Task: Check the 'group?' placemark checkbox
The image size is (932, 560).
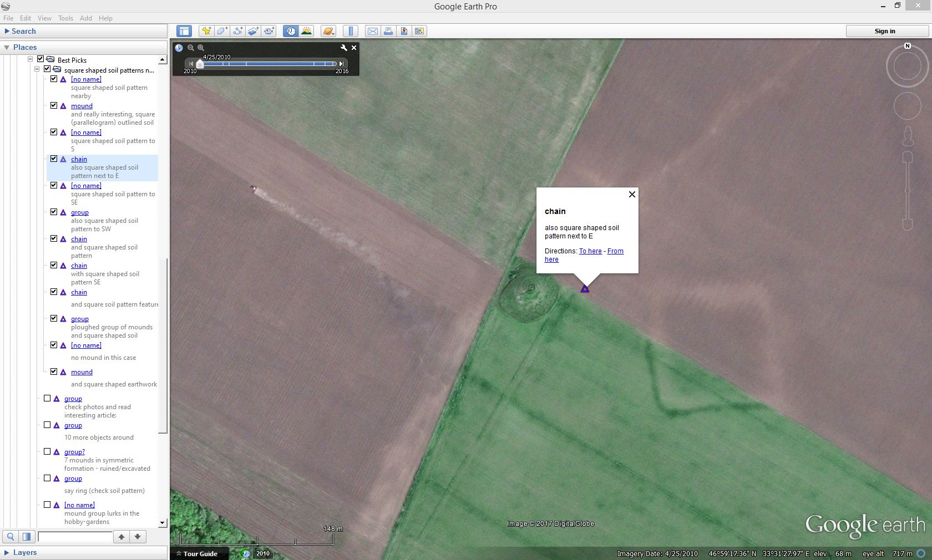Action: pos(47,451)
